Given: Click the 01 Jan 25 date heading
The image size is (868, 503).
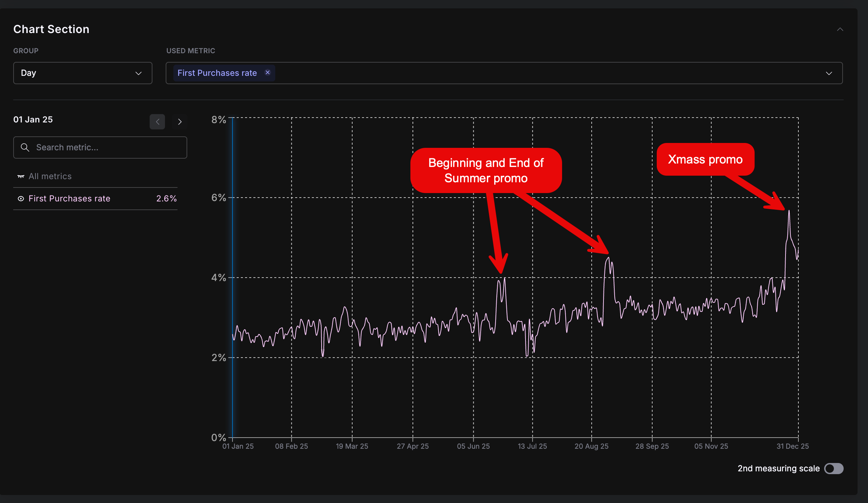Looking at the screenshot, I should pyautogui.click(x=33, y=120).
